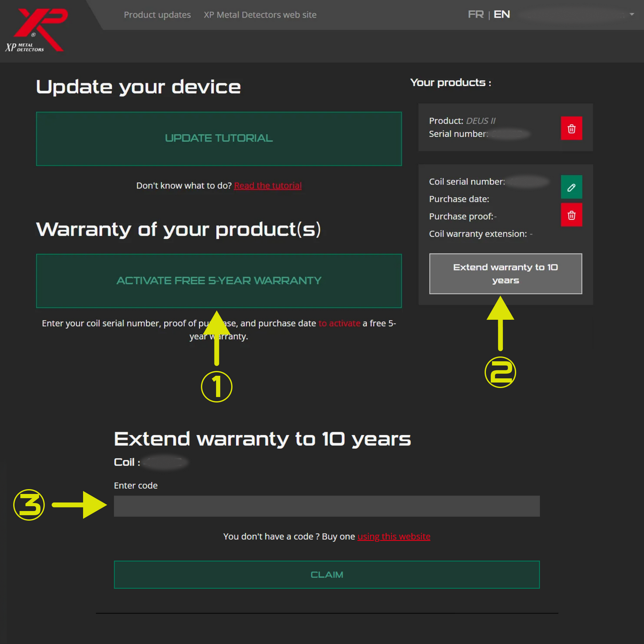This screenshot has height=644, width=644.
Task: Select EN as the language
Action: (502, 14)
